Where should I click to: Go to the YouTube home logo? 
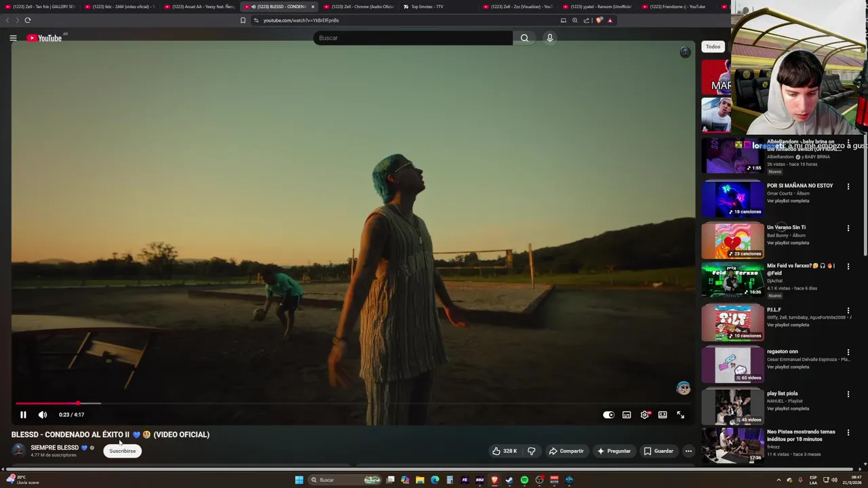point(44,38)
